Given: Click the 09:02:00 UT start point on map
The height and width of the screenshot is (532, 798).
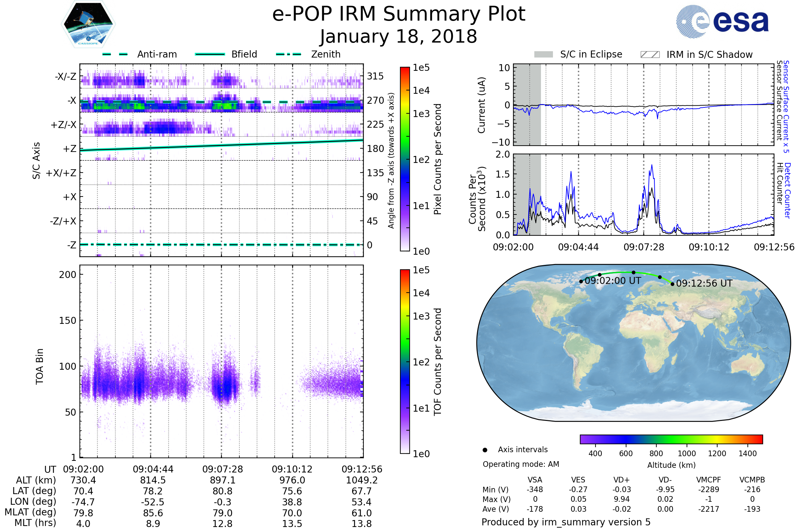Looking at the screenshot, I should pyautogui.click(x=581, y=281).
